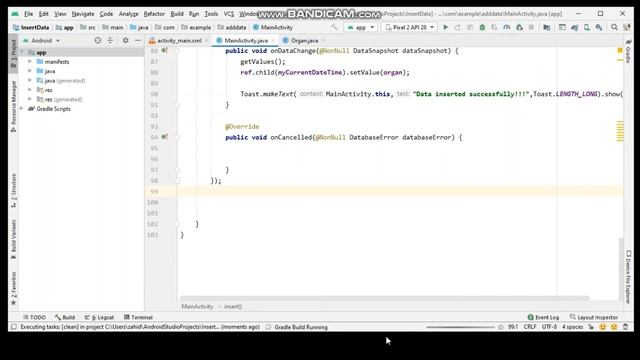Click the UTF-8 encoding in the status bar
Viewport: 640px width, 360px height.
click(x=549, y=327)
